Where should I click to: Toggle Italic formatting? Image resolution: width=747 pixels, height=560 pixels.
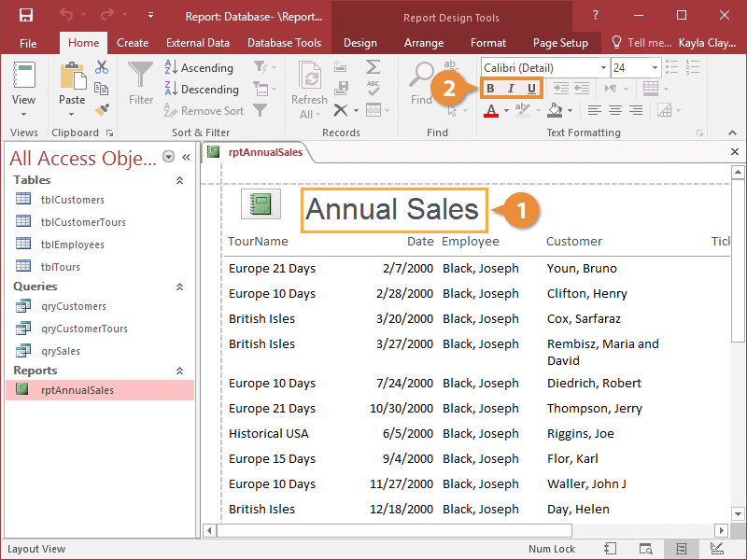tap(512, 89)
